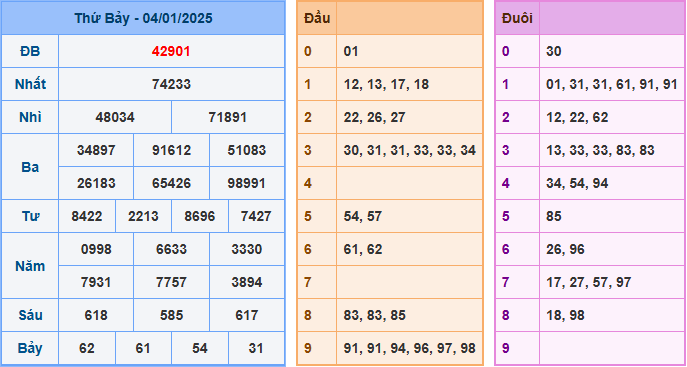
Task: Click the Năm prize number 3894
Action: 247,282
